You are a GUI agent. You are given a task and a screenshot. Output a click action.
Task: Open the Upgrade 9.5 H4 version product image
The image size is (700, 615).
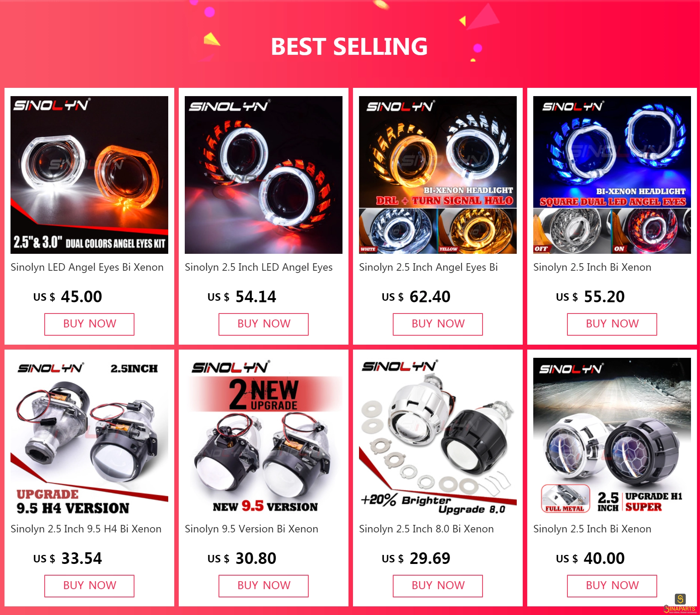tap(89, 437)
